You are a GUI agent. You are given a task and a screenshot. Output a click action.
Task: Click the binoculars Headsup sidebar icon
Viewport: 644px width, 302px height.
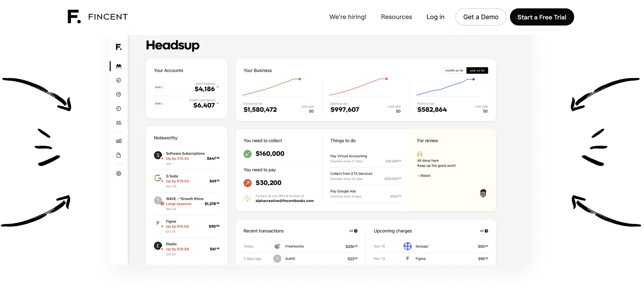coord(118,66)
